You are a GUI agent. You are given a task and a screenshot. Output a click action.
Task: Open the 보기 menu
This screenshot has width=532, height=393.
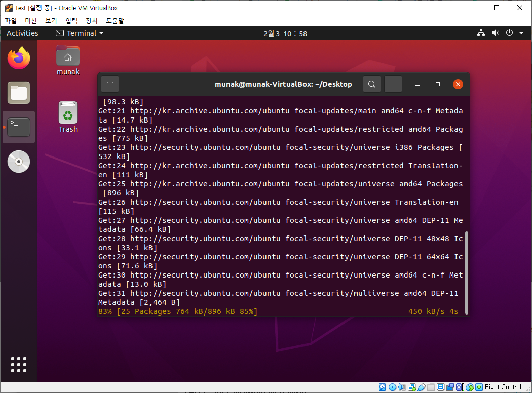(51, 21)
